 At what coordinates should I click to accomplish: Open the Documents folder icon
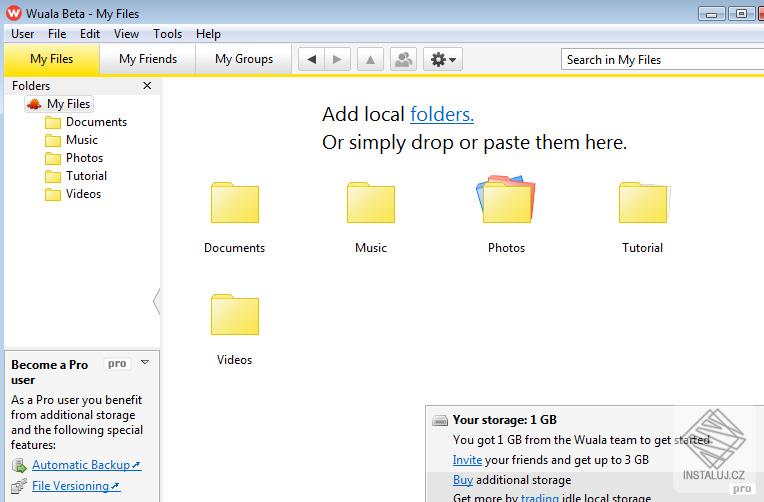click(x=234, y=203)
